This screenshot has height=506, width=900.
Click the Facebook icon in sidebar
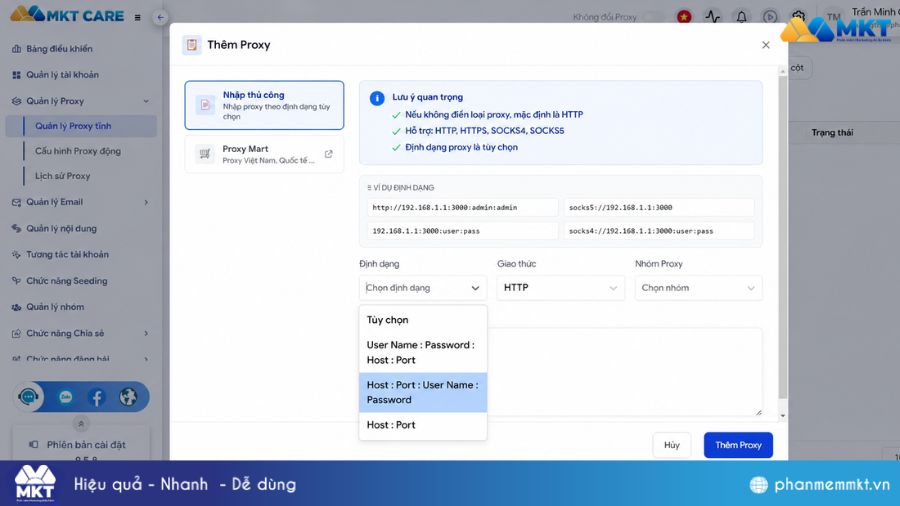click(x=96, y=397)
